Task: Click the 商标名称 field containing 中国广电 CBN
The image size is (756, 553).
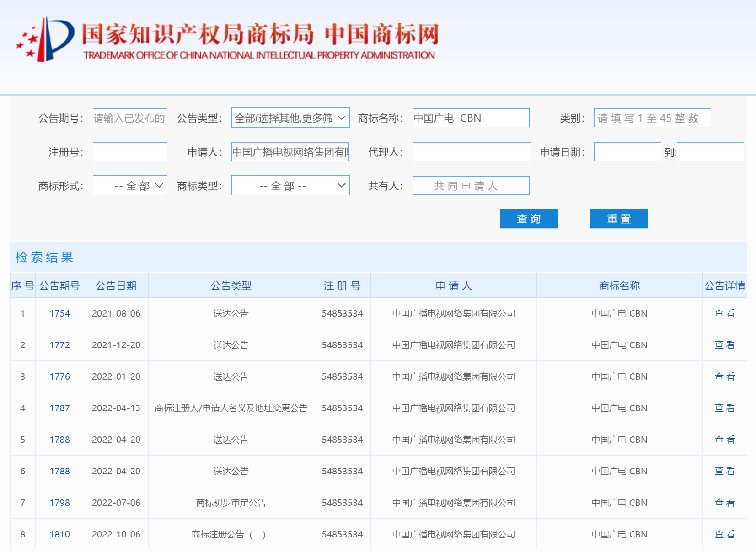Action: coord(471,118)
